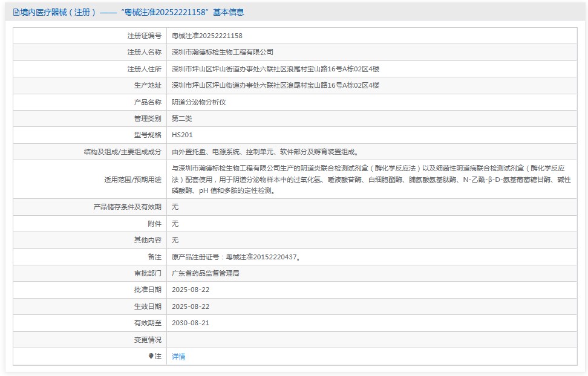Click the 无 value for 附件
This screenshot has width=588, height=376.
[x=175, y=224]
